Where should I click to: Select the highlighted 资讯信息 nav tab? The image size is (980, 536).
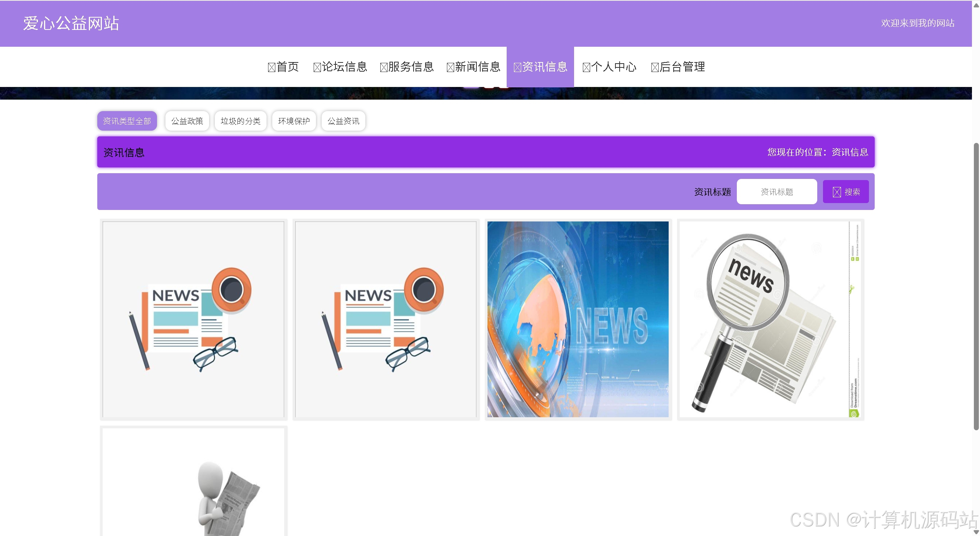[540, 67]
